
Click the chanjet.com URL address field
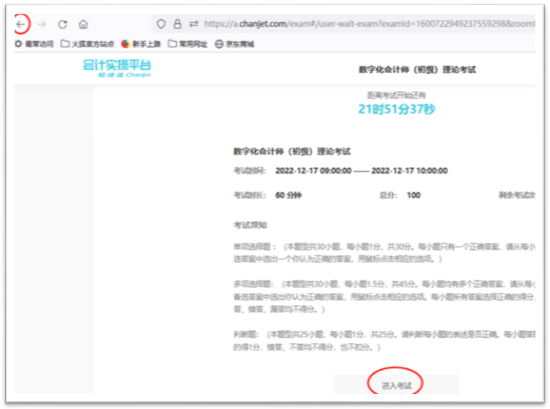369,24
